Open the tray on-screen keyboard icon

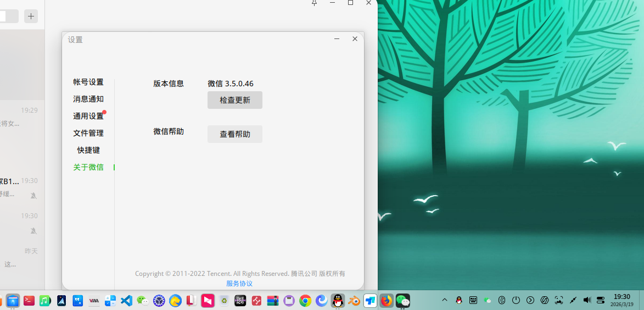[x=473, y=300]
